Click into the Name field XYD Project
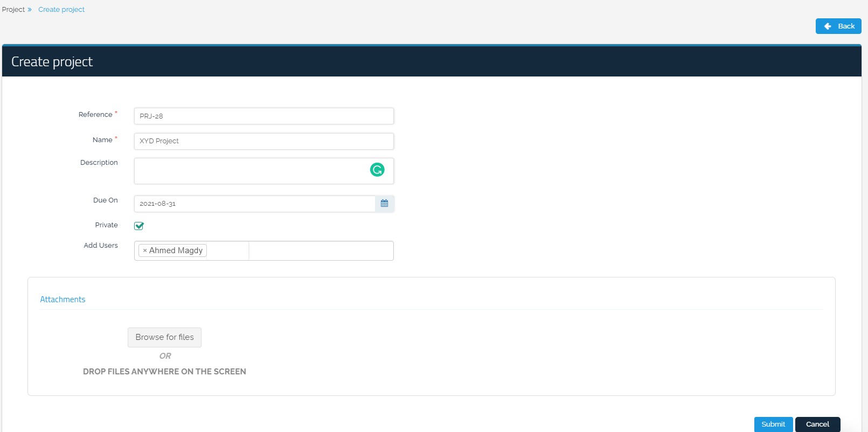This screenshot has height=432, width=868. tap(263, 141)
